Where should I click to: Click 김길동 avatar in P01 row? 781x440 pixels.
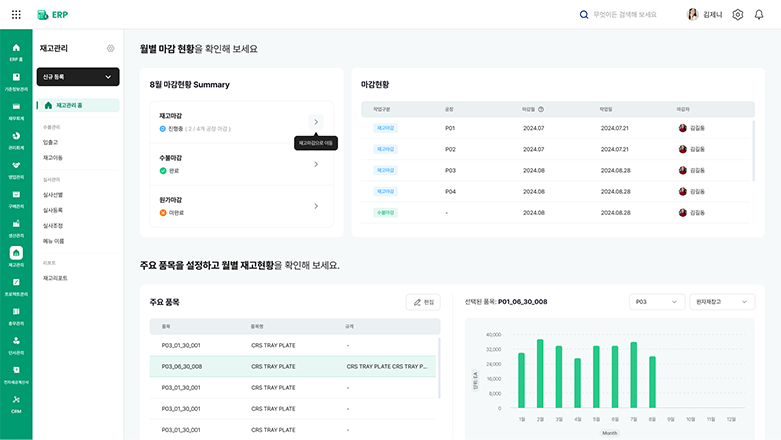coord(682,128)
